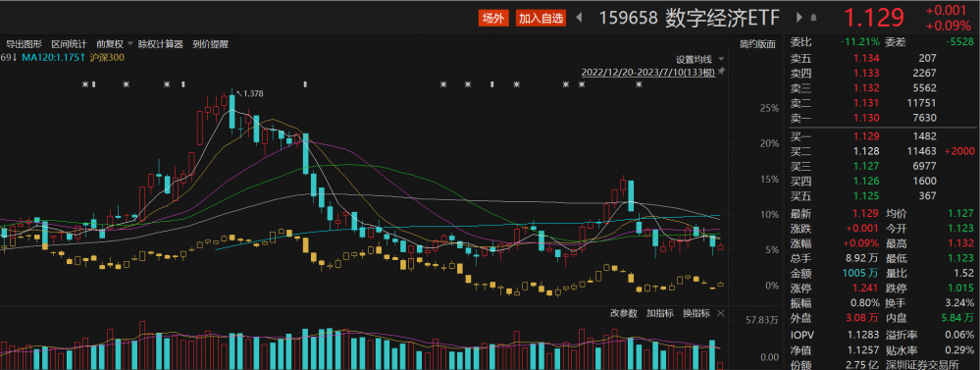980x370 pixels.
Task: Expand the 设置均线 dropdown
Action: [721, 59]
